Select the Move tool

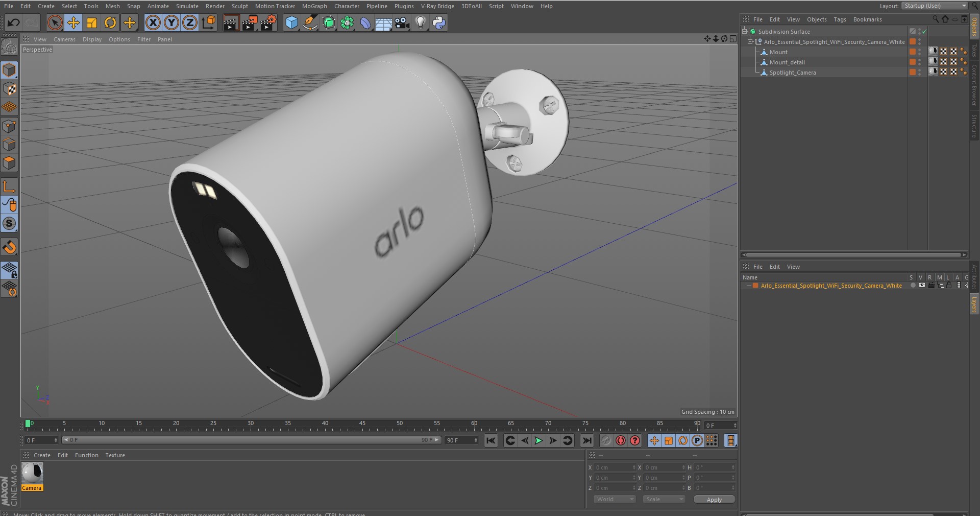pos(73,22)
